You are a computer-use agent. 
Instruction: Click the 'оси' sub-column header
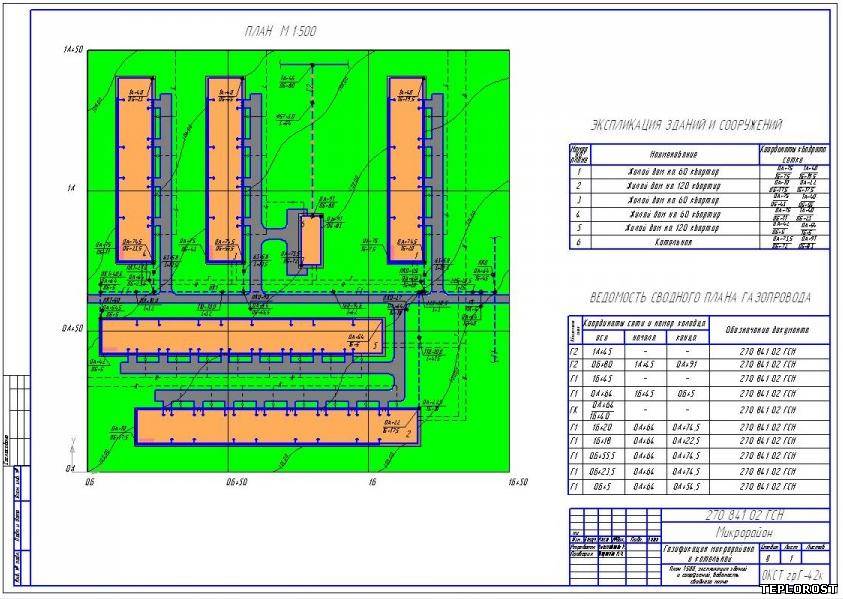coord(603,338)
